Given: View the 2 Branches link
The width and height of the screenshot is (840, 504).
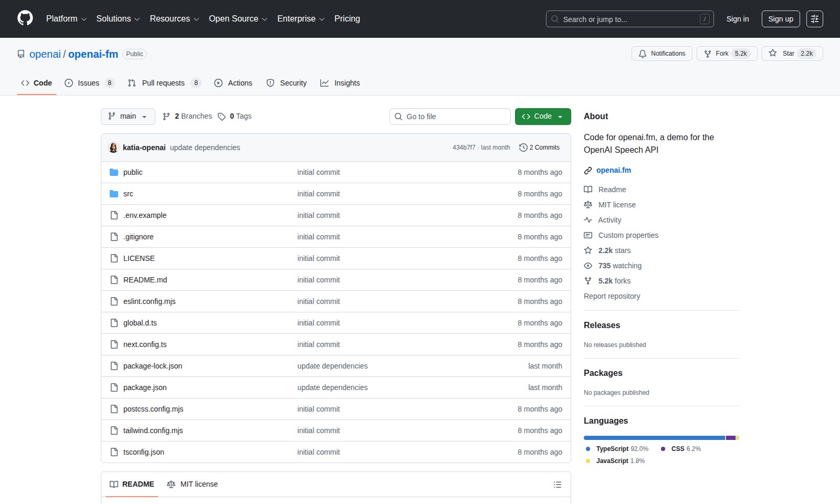Looking at the screenshot, I should click(x=187, y=117).
